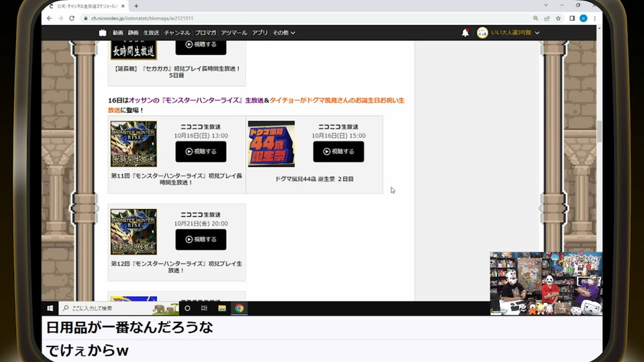Click the share page icon in the address bar
This screenshot has width=644, height=362.
(x=547, y=19)
